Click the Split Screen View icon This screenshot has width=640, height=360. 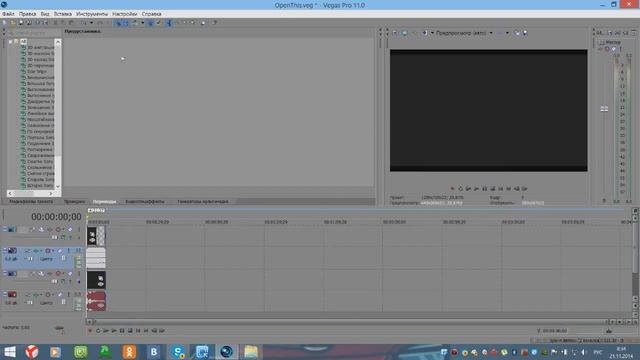coord(425,33)
